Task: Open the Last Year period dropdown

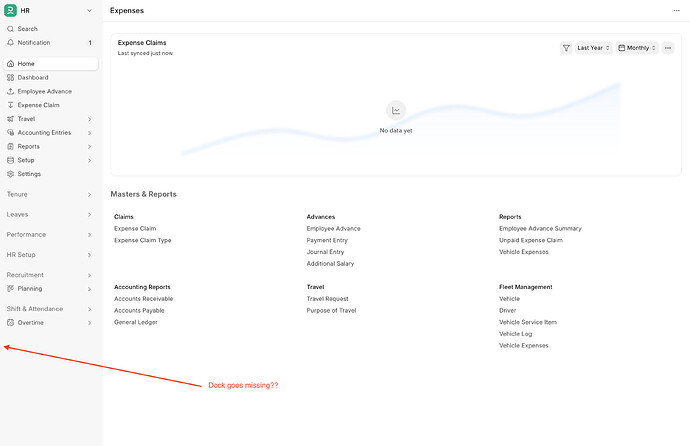Action: [593, 48]
